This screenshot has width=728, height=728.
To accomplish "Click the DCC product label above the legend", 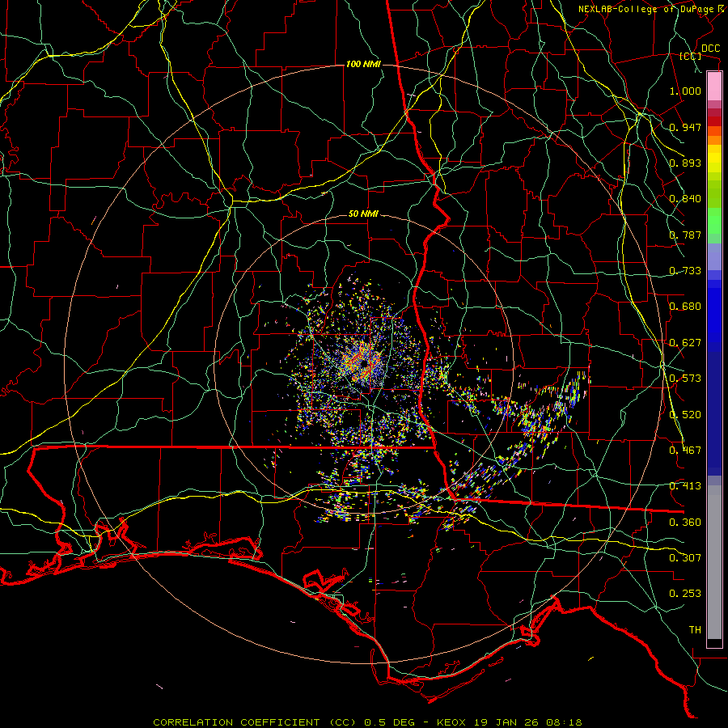I will pyautogui.click(x=710, y=49).
